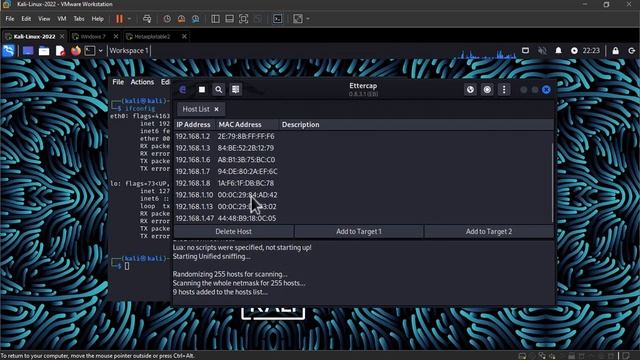Viewport: 640px width, 360px height.
Task: Select host row 192.168.1.7
Action: [362, 171]
